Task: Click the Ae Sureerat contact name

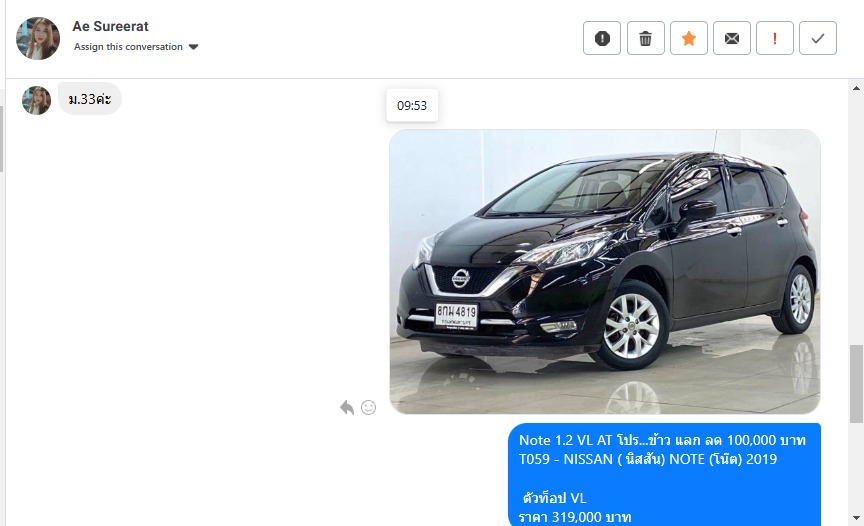Action: (110, 26)
